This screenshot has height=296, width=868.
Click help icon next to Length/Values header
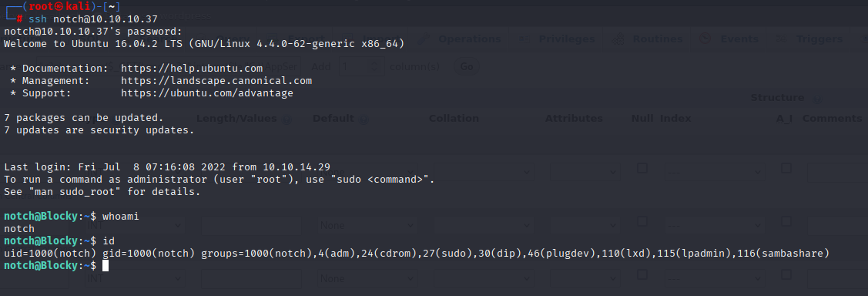point(287,119)
